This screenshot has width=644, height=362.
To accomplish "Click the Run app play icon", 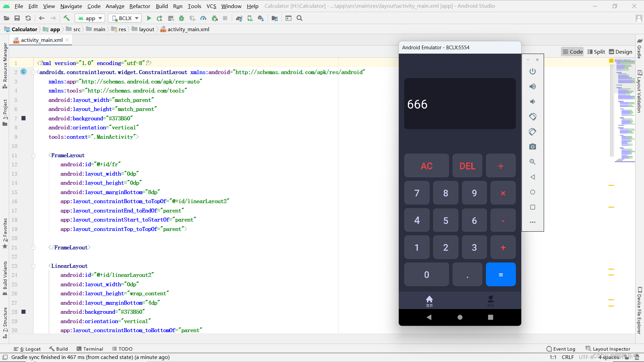I will tap(149, 18).
